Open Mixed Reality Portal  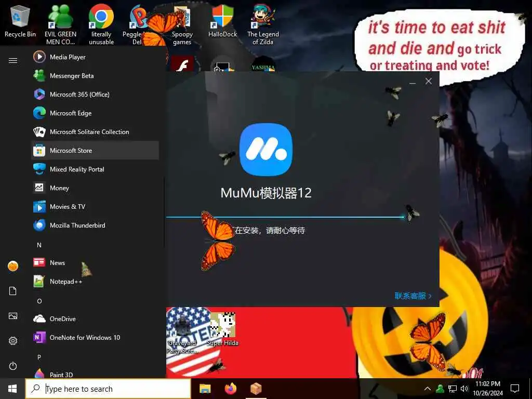coord(95,169)
